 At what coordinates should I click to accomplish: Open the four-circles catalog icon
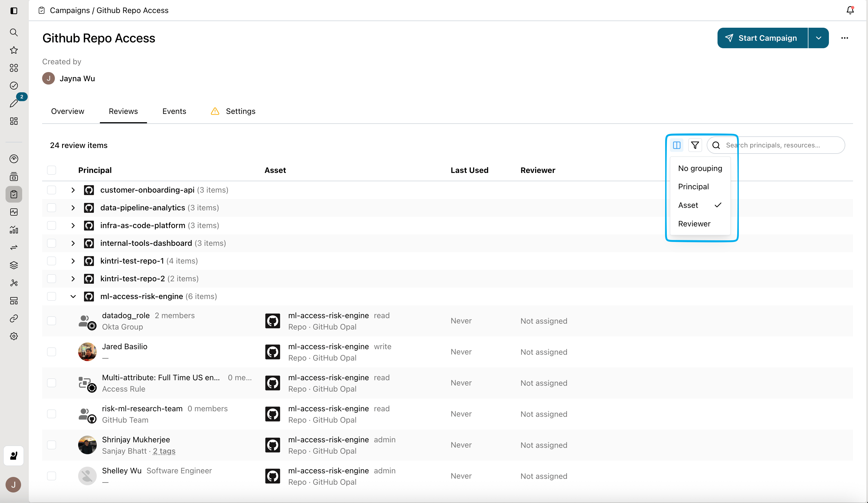[14, 68]
